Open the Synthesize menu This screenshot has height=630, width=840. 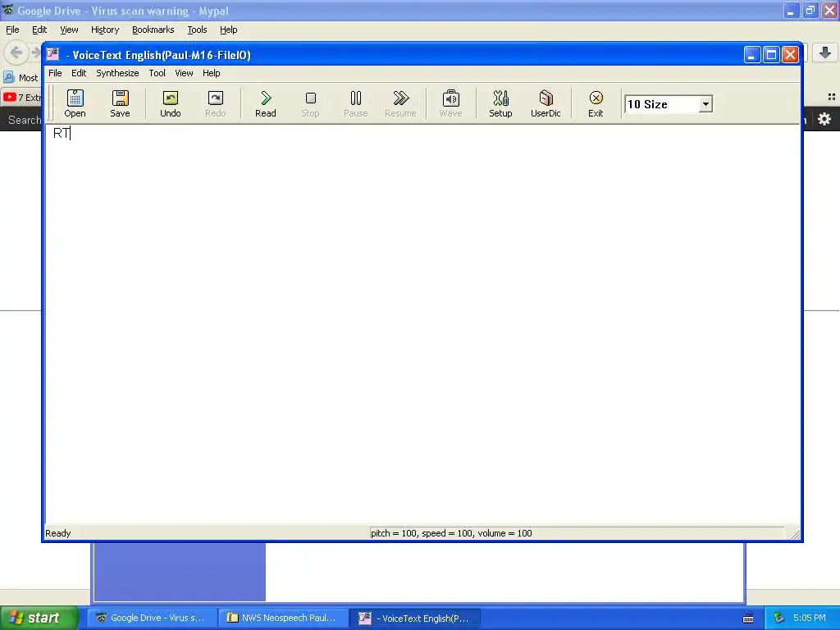click(117, 73)
